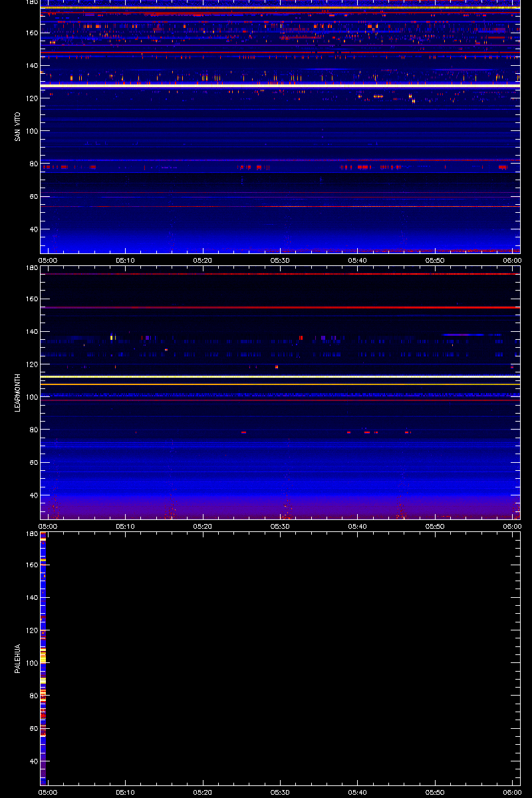Select the 140 tick on Learmonth axis

(32, 332)
